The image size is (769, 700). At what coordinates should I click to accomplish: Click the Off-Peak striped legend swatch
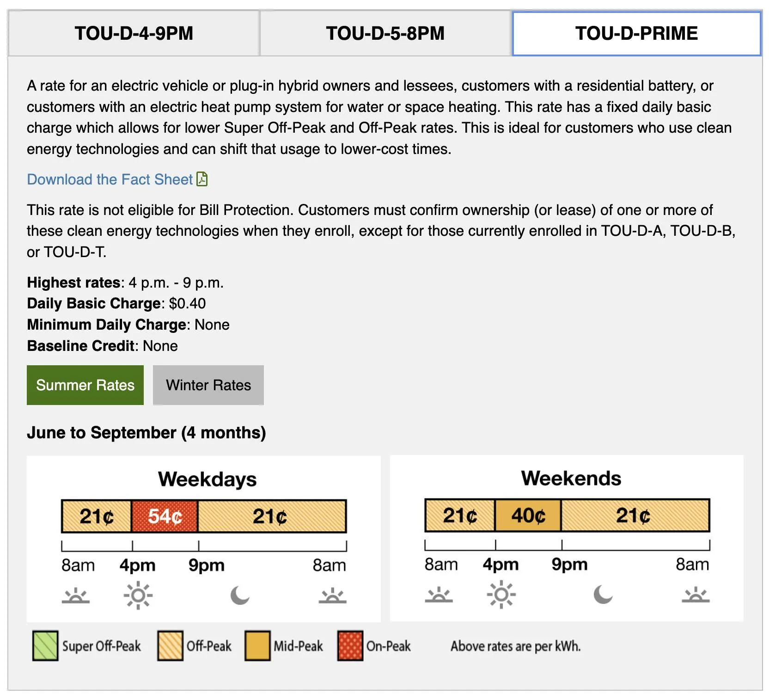170,646
